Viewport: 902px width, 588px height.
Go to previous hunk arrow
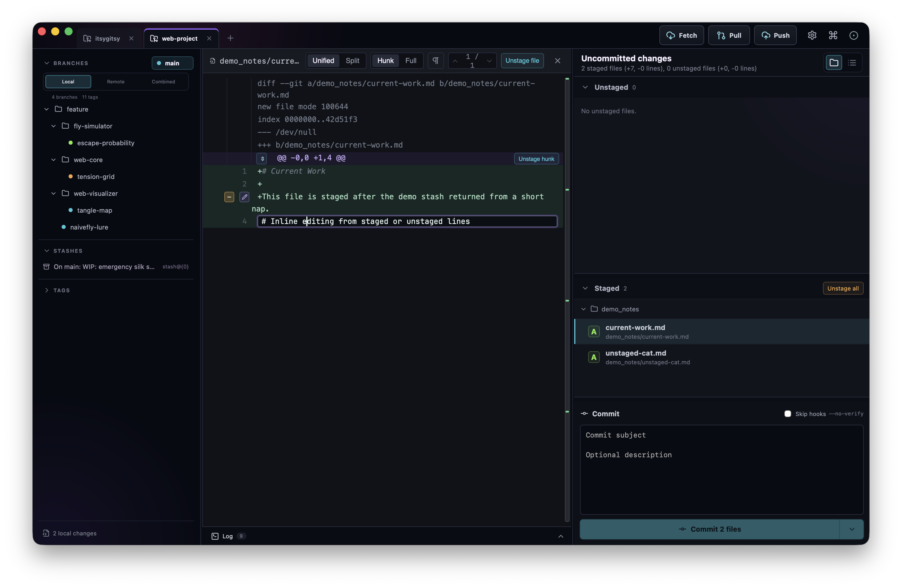[x=455, y=61]
